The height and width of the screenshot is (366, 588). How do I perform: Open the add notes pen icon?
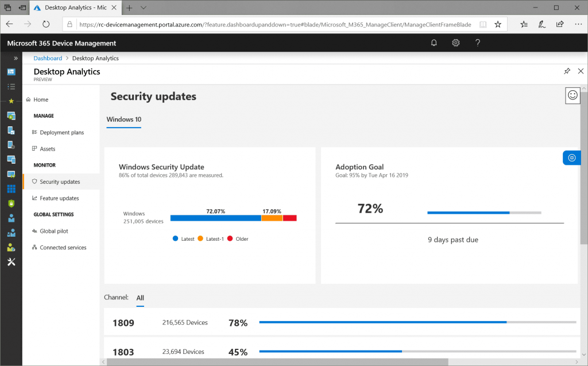point(541,24)
